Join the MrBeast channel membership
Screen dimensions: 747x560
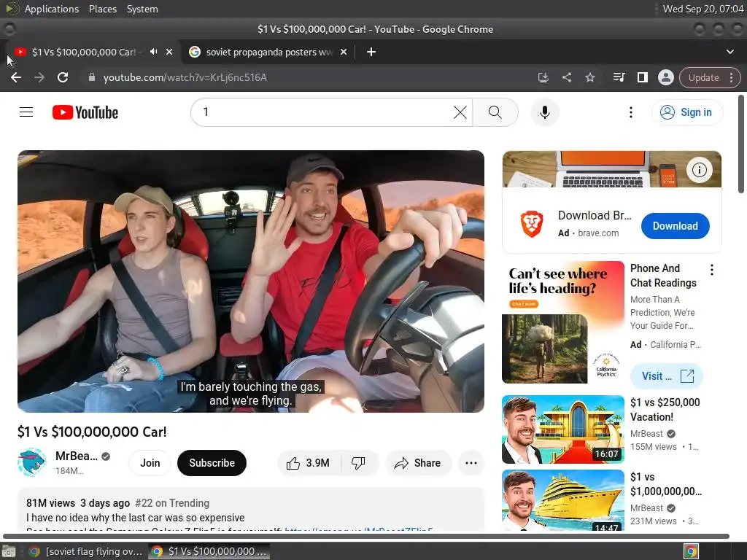[150, 463]
